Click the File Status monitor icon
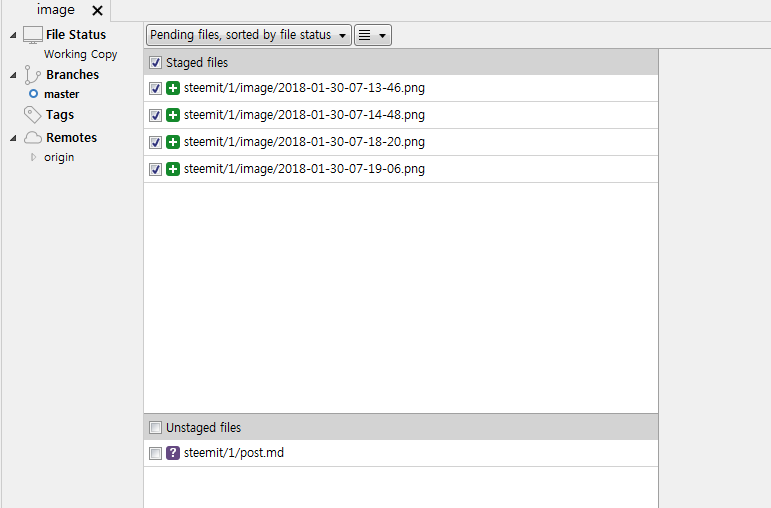 point(33,35)
